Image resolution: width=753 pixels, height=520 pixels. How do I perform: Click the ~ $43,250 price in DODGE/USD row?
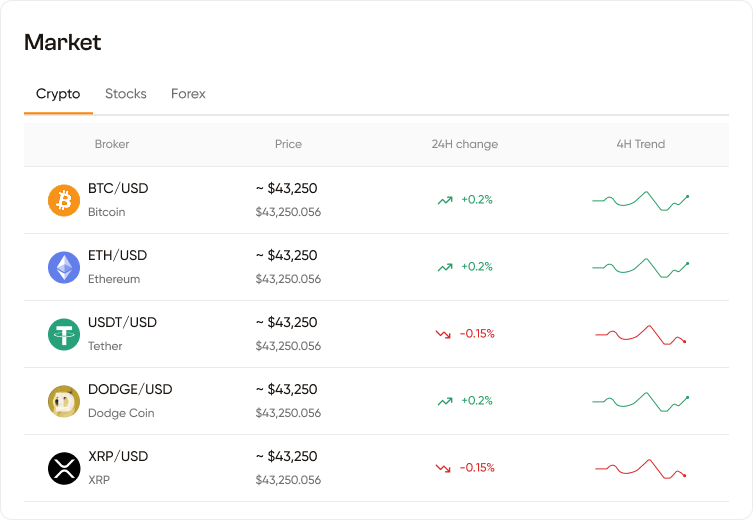287,389
